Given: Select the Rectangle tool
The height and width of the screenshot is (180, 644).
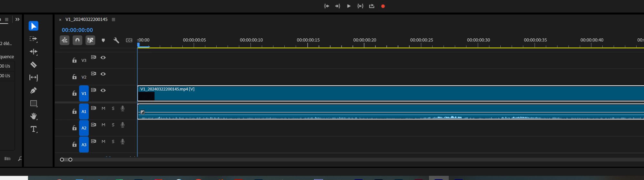Looking at the screenshot, I should pos(34,103).
